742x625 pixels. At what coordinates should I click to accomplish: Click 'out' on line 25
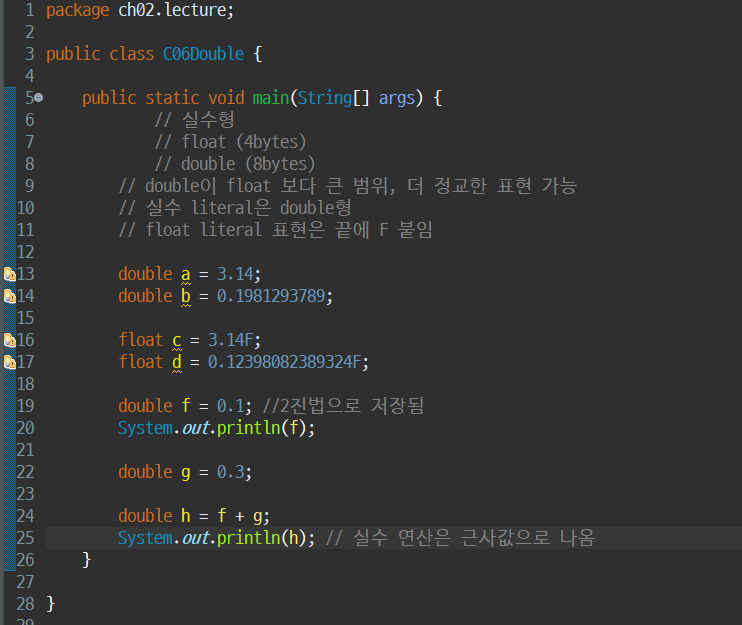click(196, 538)
